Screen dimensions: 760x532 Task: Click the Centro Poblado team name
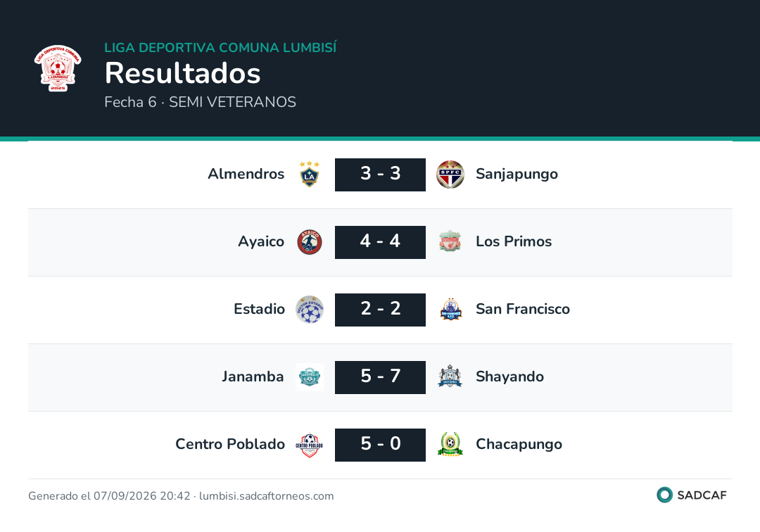pyautogui.click(x=229, y=444)
